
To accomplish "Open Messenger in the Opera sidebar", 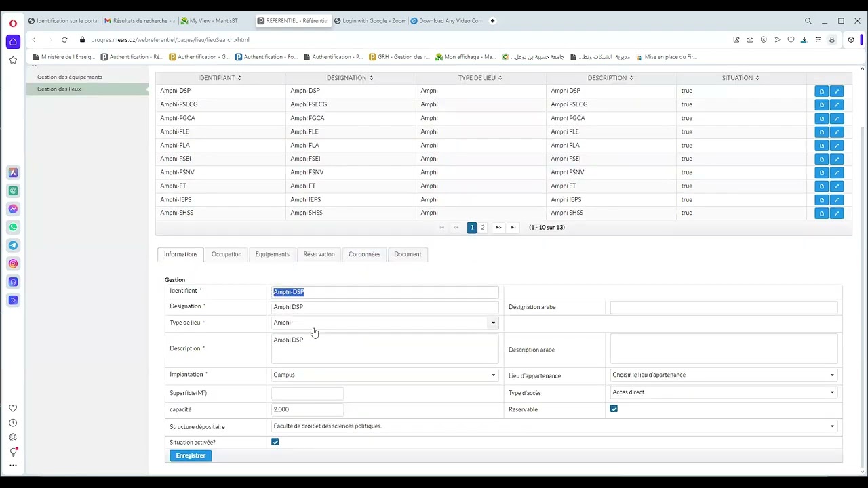I will (13, 209).
